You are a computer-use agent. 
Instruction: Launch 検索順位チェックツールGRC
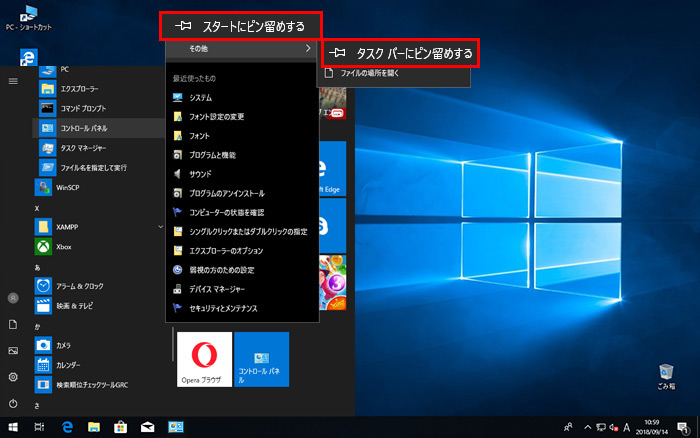click(98, 384)
